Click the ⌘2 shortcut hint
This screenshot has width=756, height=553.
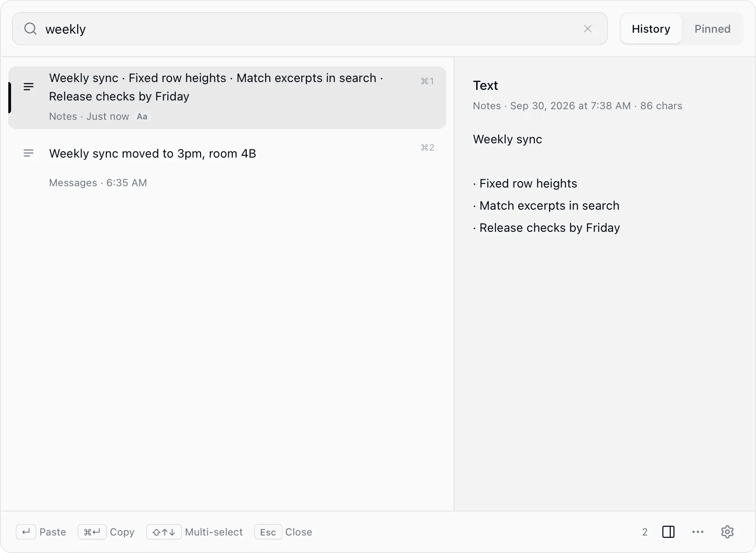tap(427, 147)
